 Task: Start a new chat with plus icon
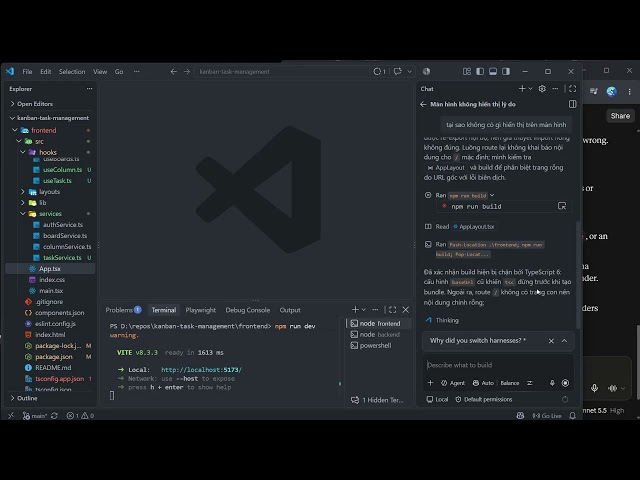coord(522,89)
